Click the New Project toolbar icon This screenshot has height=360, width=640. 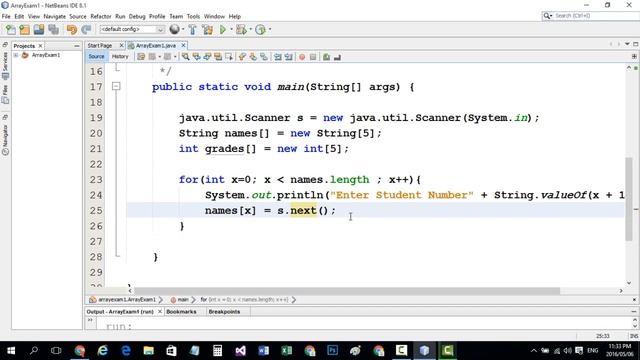click(x=24, y=29)
